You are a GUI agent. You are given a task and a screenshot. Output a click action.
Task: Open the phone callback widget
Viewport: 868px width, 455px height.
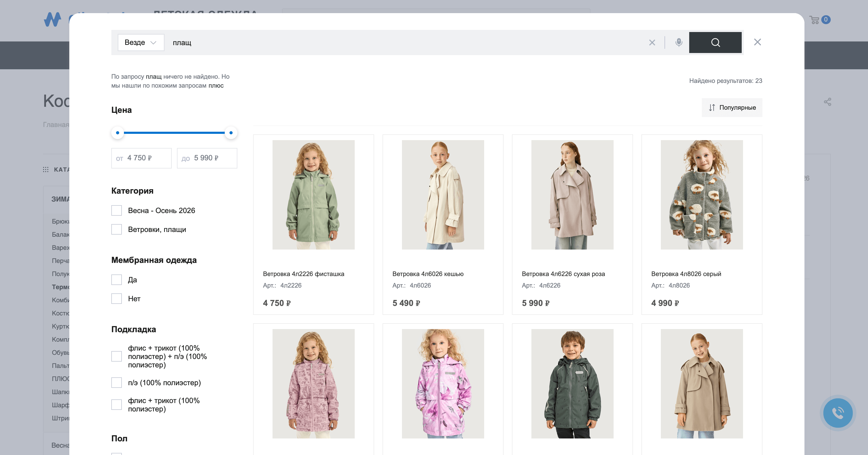838,413
